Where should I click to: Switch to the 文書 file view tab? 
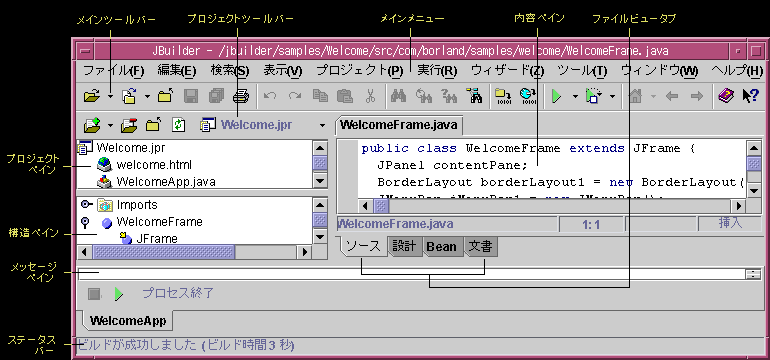click(481, 247)
